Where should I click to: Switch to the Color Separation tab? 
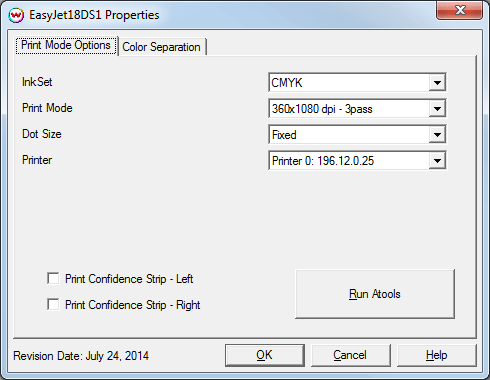162,47
